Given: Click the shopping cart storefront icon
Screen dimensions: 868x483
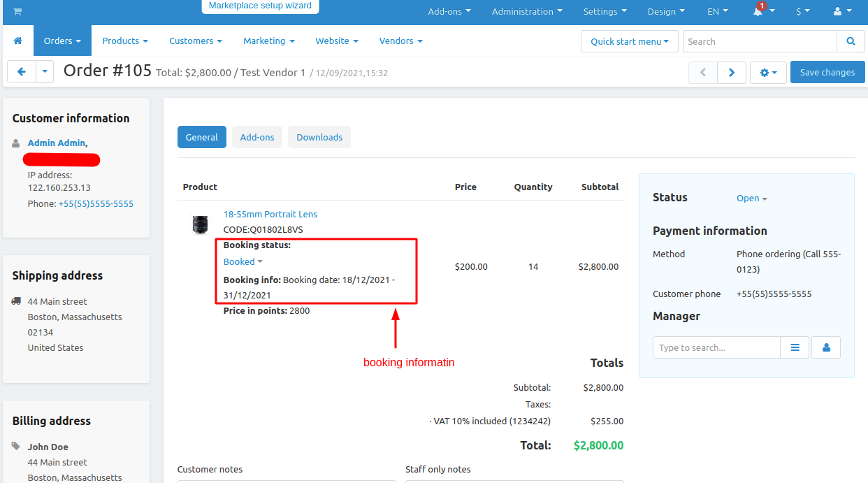Looking at the screenshot, I should (x=17, y=11).
